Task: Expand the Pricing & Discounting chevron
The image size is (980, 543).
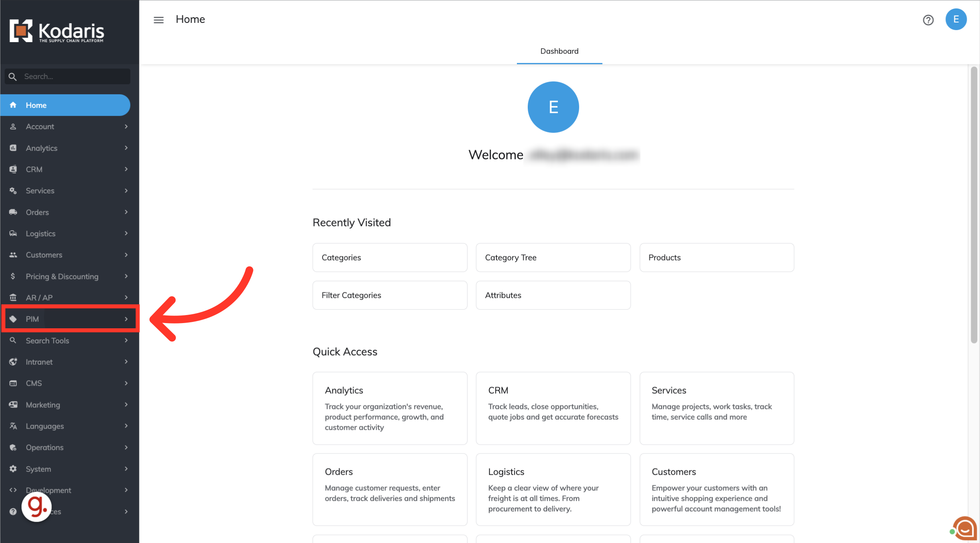Action: click(x=126, y=276)
